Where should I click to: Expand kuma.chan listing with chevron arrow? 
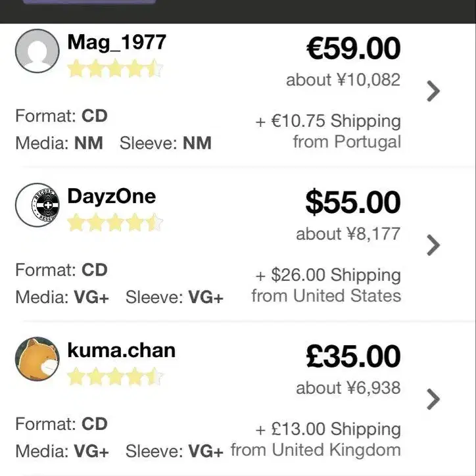tap(433, 399)
